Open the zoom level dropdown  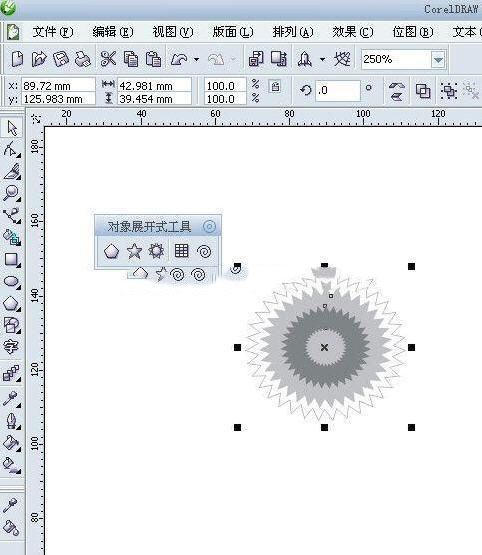point(438,60)
